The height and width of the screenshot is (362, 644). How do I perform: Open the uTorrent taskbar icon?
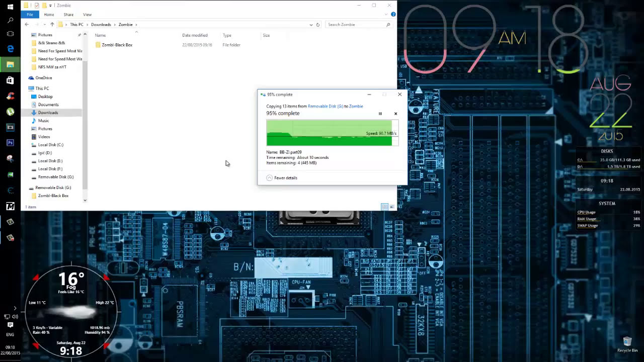[x=10, y=112]
